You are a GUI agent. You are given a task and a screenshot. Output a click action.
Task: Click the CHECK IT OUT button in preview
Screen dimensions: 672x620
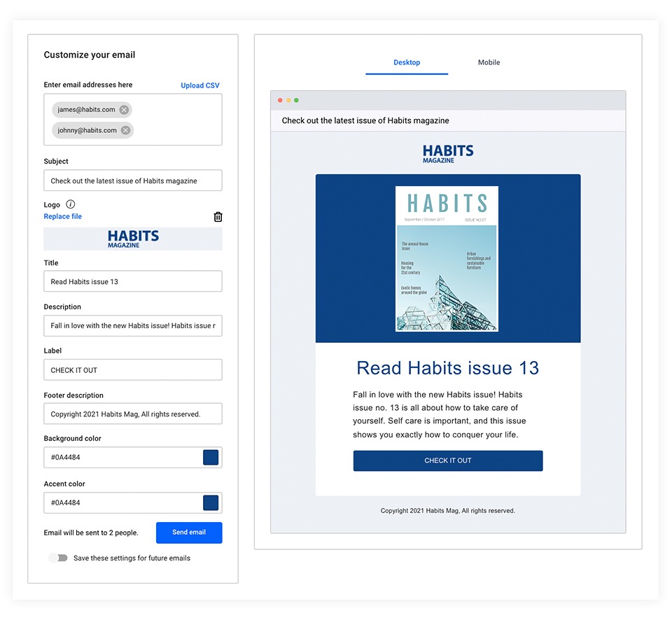[448, 460]
